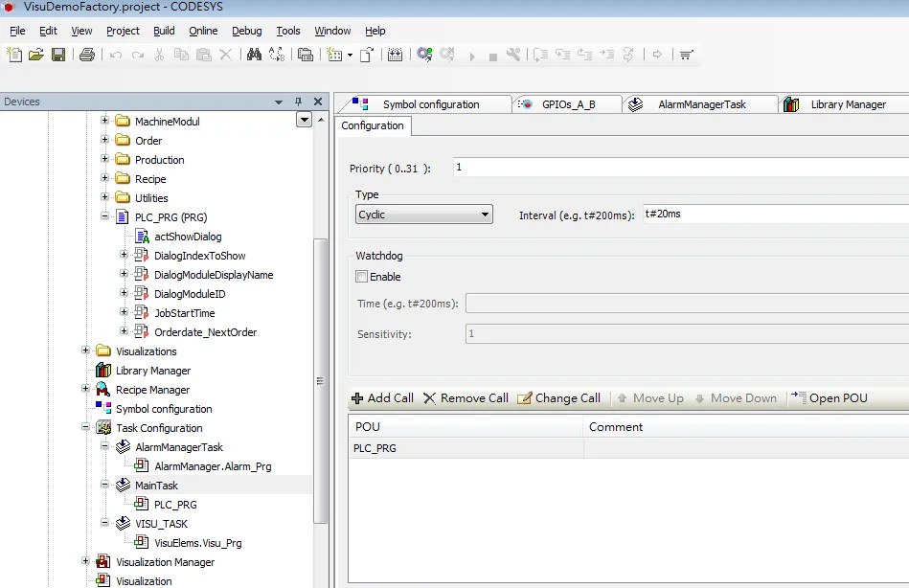Click the right-arrow icon in toolbar

[x=657, y=56]
